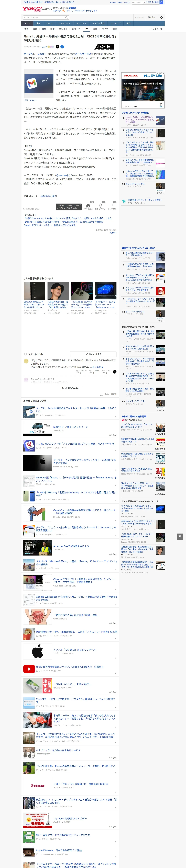
Task: Click the マイページ button
Action: click(x=139, y=18)
